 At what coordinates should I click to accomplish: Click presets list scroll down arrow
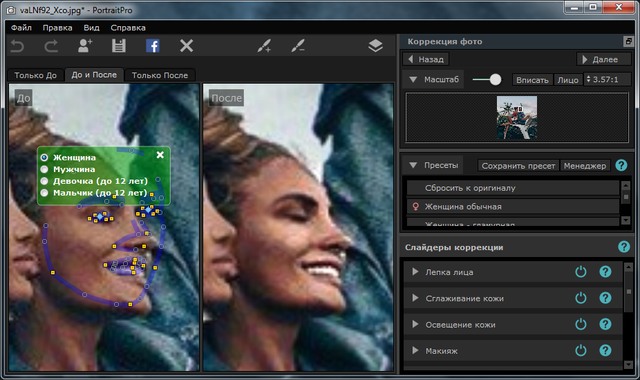626,220
